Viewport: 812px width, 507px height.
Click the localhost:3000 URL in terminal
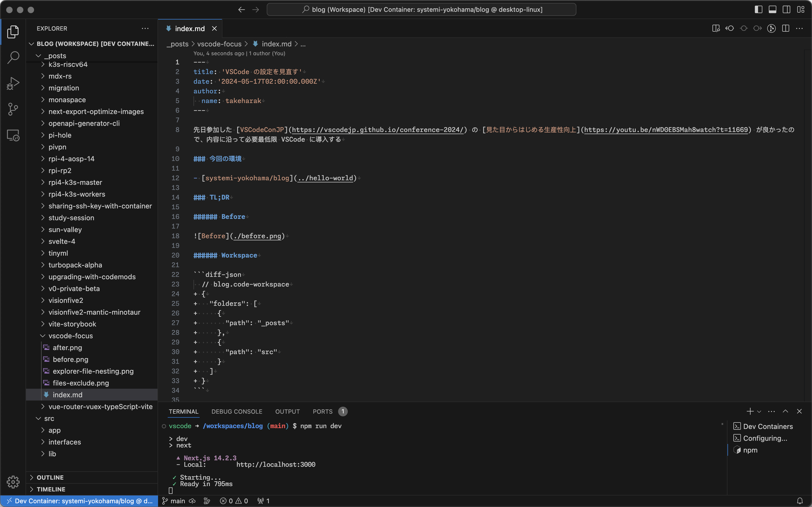click(276, 464)
